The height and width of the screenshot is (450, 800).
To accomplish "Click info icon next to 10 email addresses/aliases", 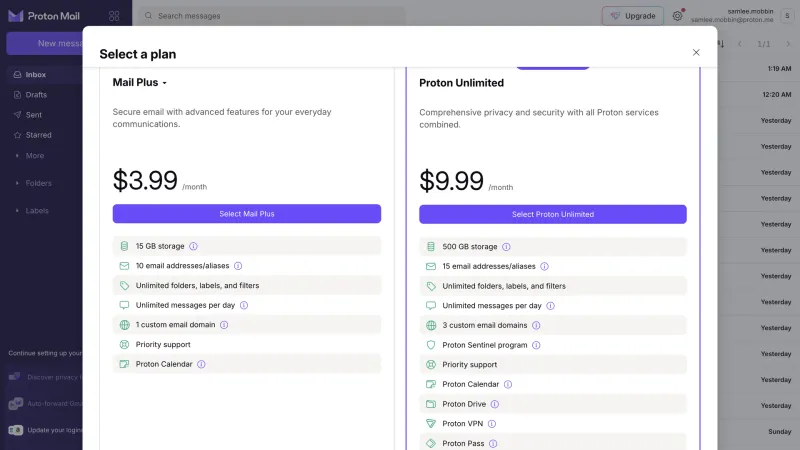I will point(238,266).
